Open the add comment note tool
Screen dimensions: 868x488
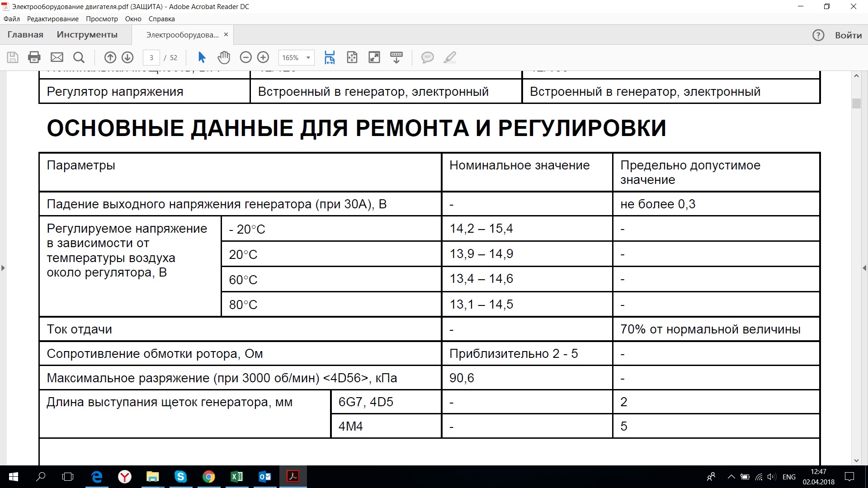click(x=427, y=57)
